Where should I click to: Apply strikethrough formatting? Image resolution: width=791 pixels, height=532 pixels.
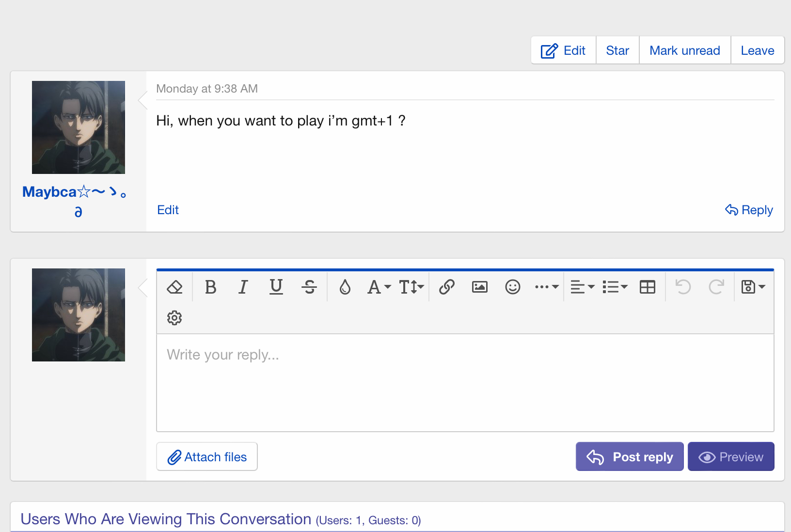(x=309, y=287)
